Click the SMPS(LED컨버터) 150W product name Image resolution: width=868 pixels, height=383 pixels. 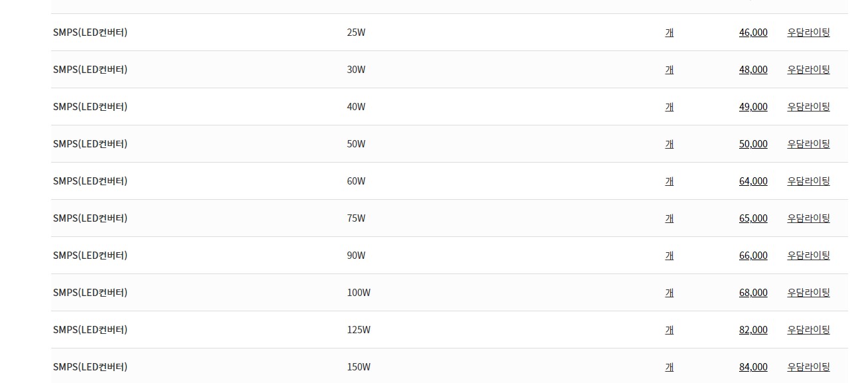(90, 367)
